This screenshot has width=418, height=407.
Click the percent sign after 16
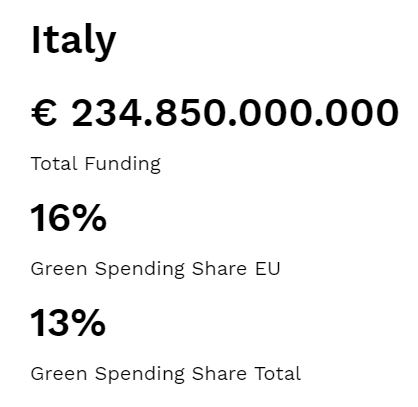tap(88, 218)
